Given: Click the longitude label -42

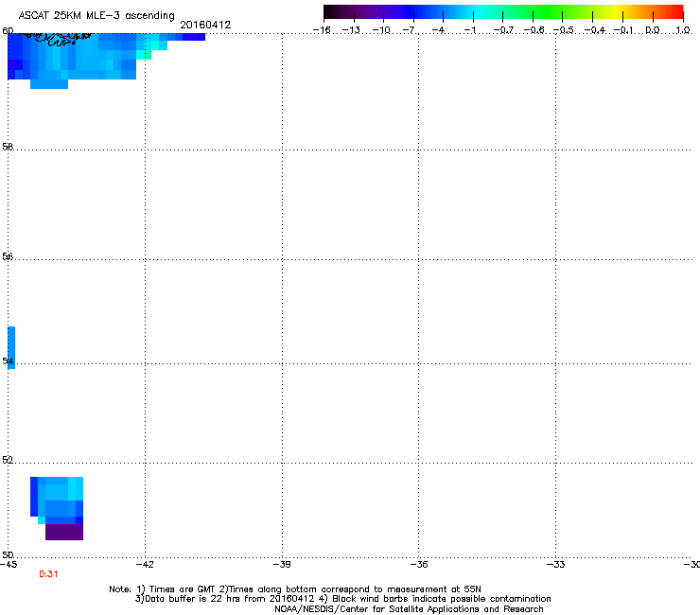Looking at the screenshot, I should (x=145, y=565).
